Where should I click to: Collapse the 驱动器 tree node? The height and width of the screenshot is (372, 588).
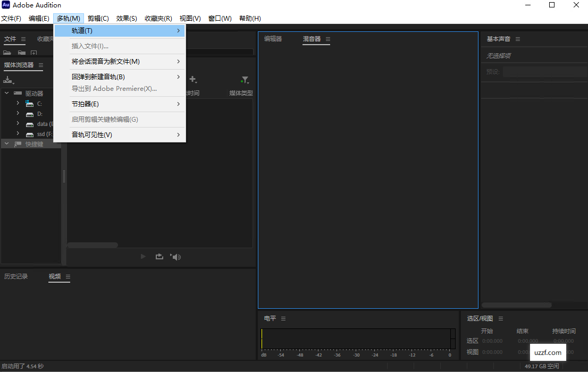pos(7,92)
